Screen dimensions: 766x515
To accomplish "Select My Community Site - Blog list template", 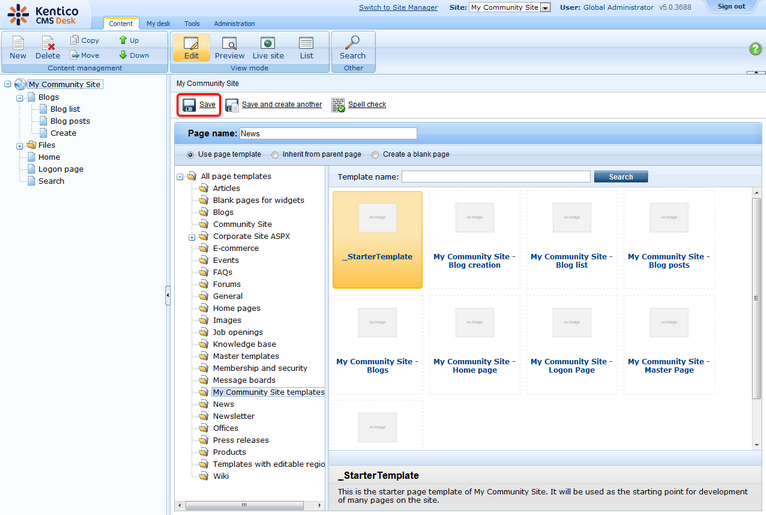I will tap(572, 239).
